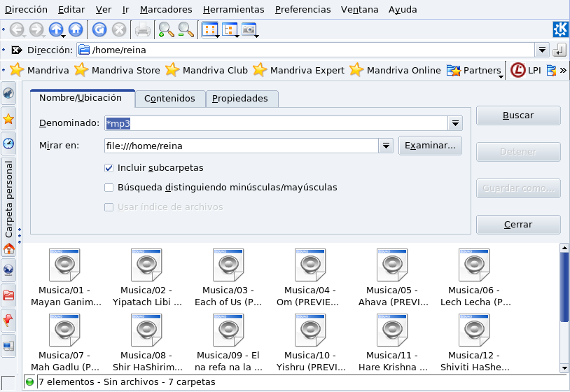Switch to the Contenidos tab
This screenshot has height=392, width=570.
[169, 99]
